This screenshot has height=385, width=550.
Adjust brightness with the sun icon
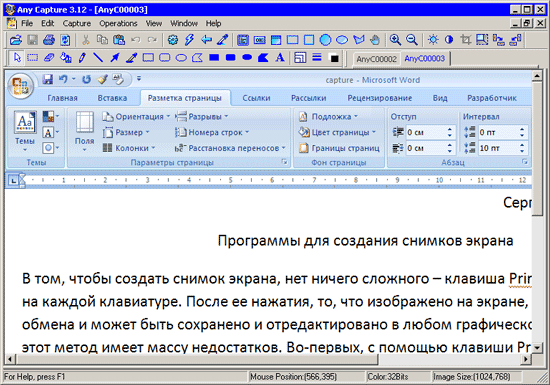[433, 40]
